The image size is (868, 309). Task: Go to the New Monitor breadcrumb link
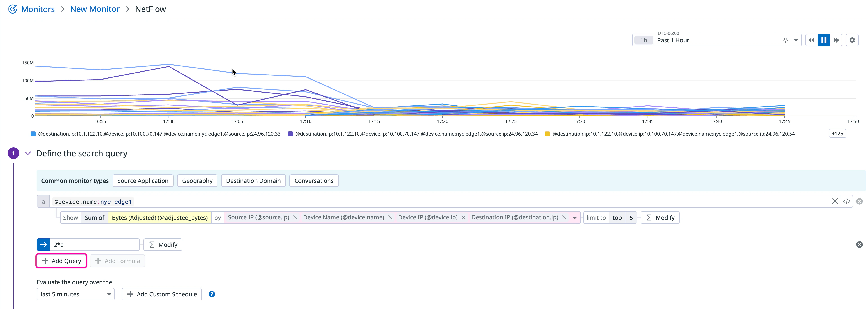click(x=95, y=9)
